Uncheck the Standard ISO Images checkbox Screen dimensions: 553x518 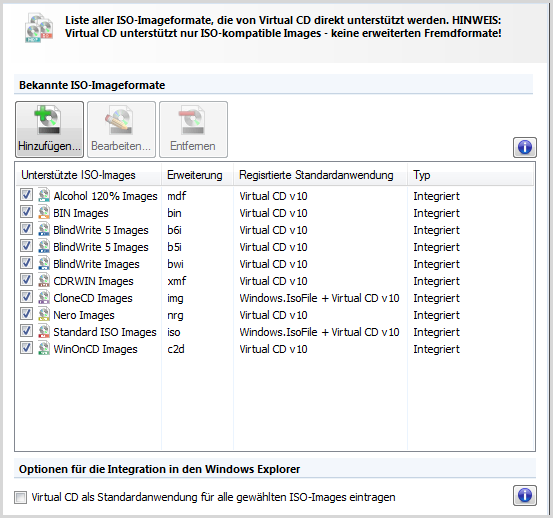pyautogui.click(x=26, y=331)
